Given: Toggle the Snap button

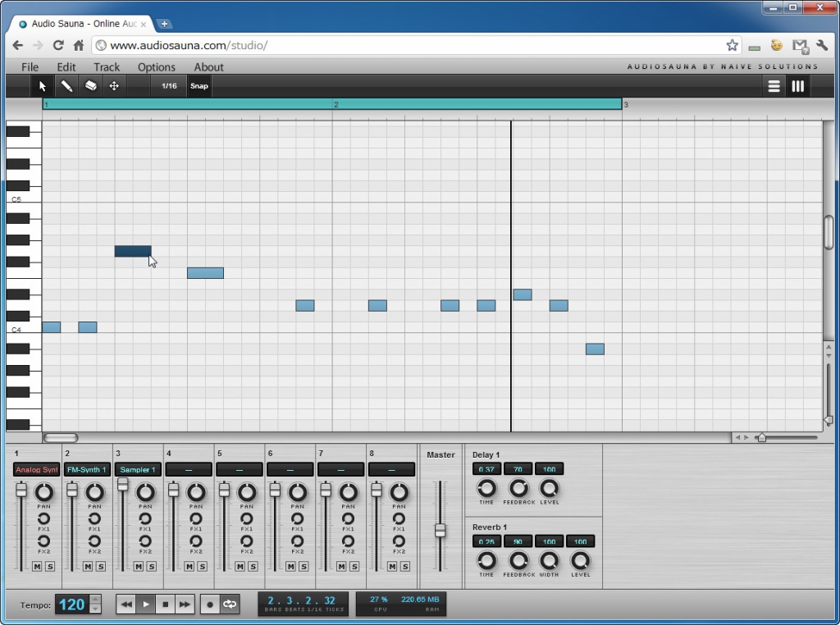Looking at the screenshot, I should [199, 85].
